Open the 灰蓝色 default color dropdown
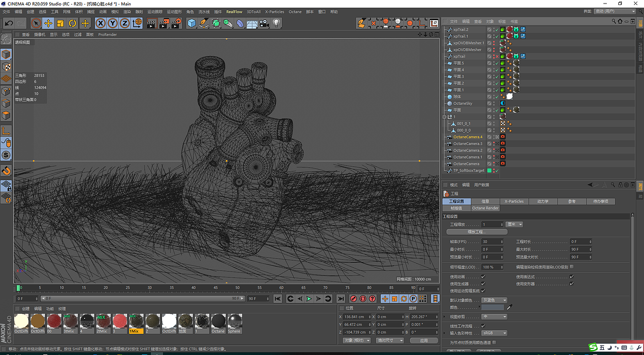644x355 pixels. pyautogui.click(x=495, y=300)
